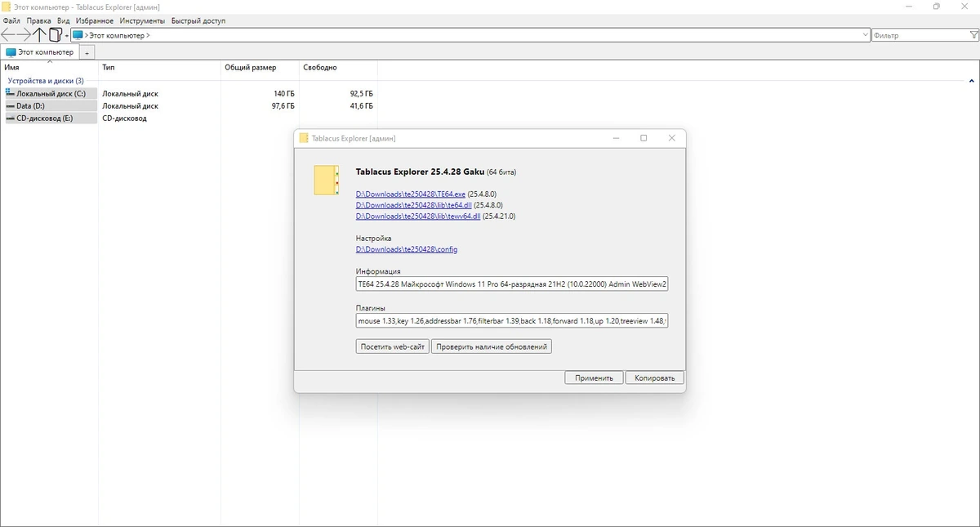Open the Вид menu

point(63,20)
